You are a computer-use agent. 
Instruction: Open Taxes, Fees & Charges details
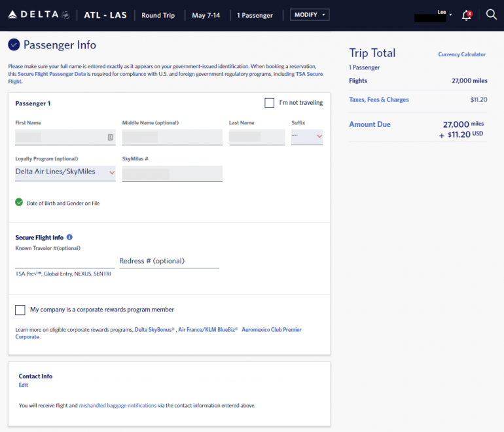[378, 100]
